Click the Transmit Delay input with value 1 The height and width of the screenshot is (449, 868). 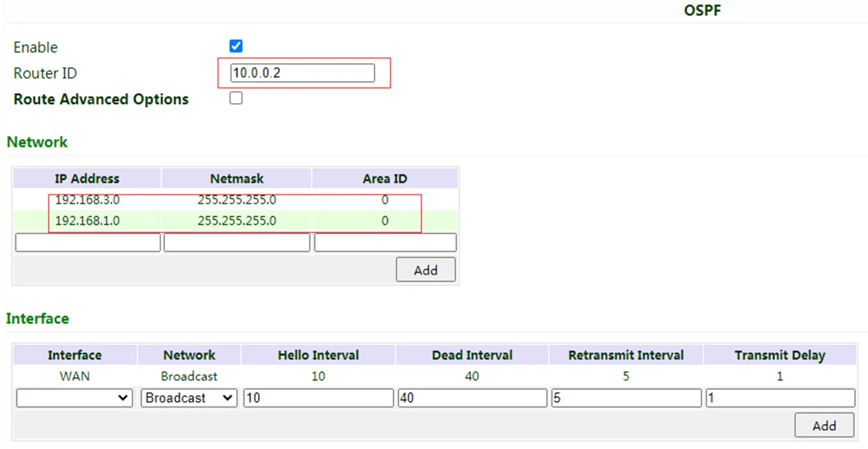pyautogui.click(x=780, y=398)
